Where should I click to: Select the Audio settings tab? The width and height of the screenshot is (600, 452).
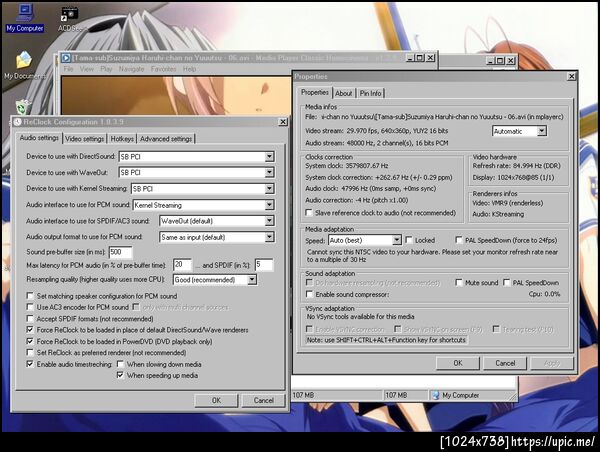39,137
